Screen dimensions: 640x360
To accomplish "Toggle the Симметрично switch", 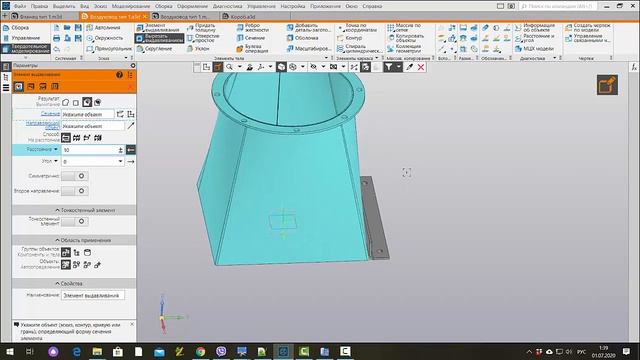I will pos(74,176).
